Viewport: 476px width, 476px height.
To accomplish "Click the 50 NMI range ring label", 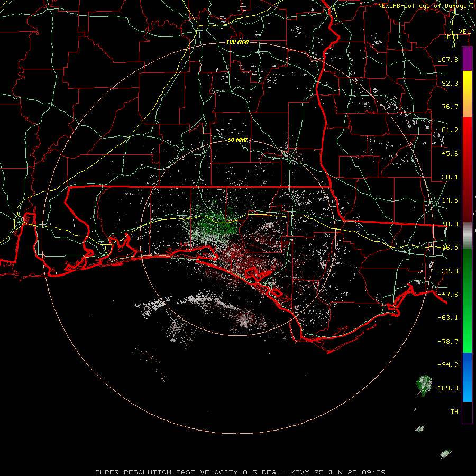I will (237, 140).
